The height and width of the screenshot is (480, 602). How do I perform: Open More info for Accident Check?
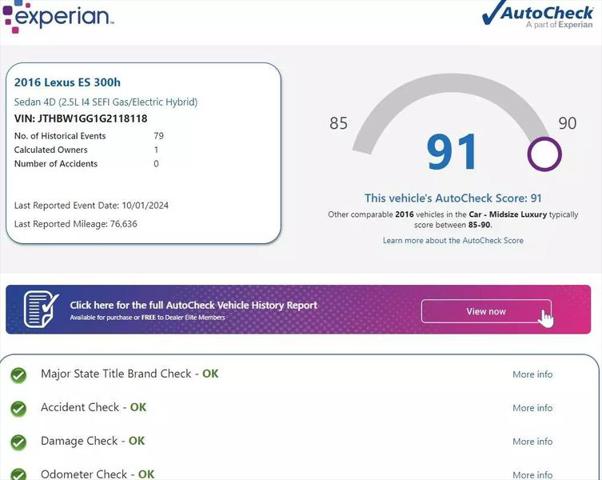tap(533, 408)
